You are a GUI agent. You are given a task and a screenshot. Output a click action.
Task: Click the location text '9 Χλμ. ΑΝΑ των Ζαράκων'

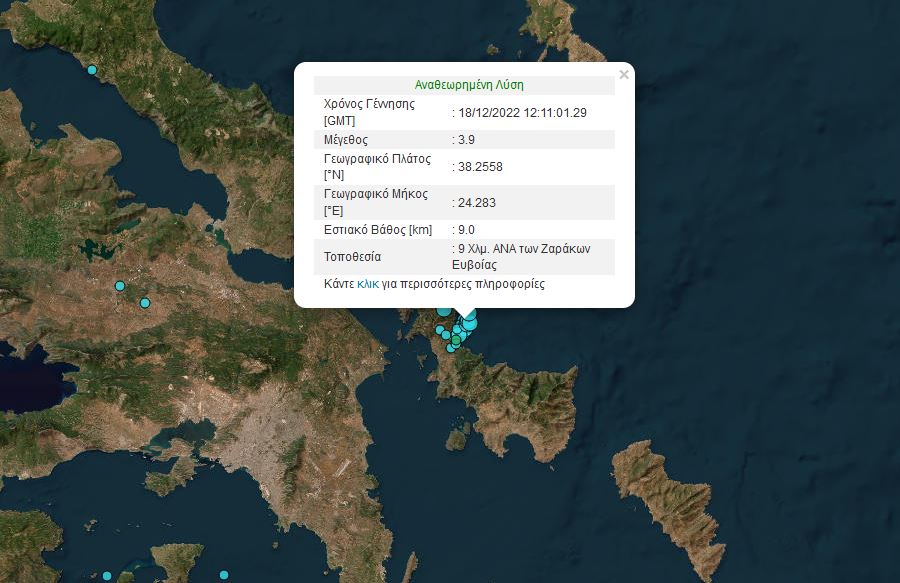(x=523, y=248)
